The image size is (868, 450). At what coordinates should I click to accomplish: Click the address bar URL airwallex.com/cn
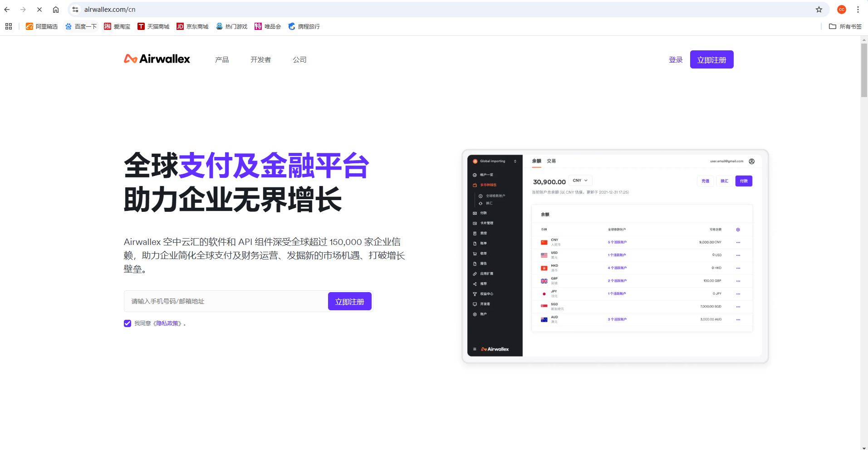point(110,9)
